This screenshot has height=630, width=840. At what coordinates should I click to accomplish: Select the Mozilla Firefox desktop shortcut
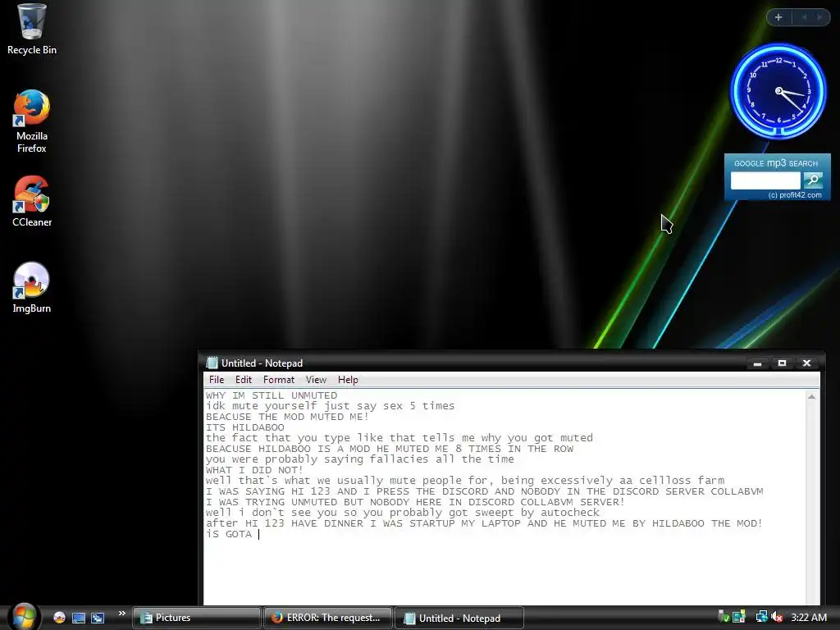(x=32, y=121)
